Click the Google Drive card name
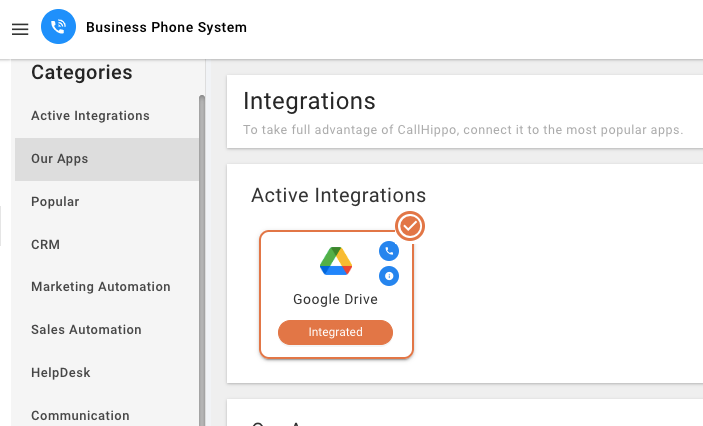The width and height of the screenshot is (703, 426). point(335,300)
